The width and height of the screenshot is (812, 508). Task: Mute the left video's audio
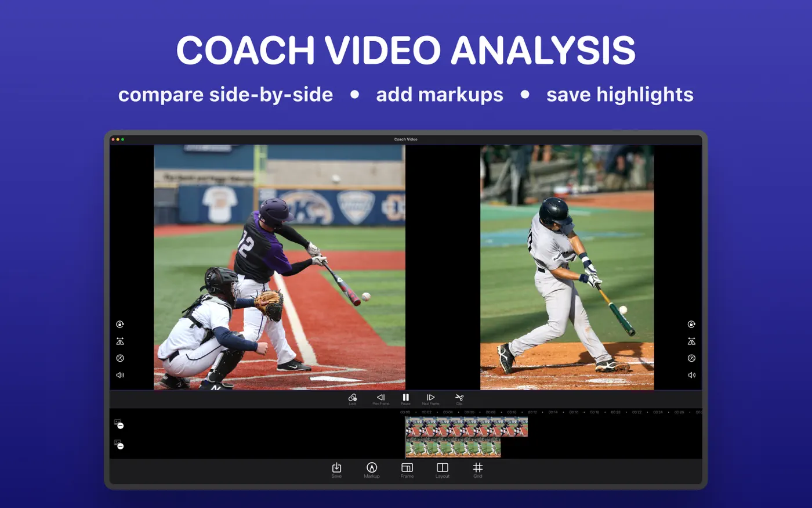point(120,375)
